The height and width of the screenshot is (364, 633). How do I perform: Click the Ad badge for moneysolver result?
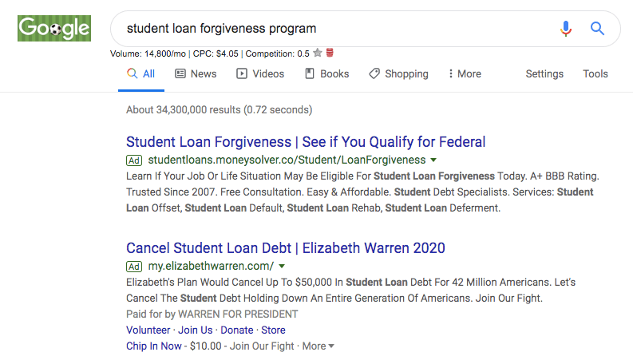tap(134, 160)
